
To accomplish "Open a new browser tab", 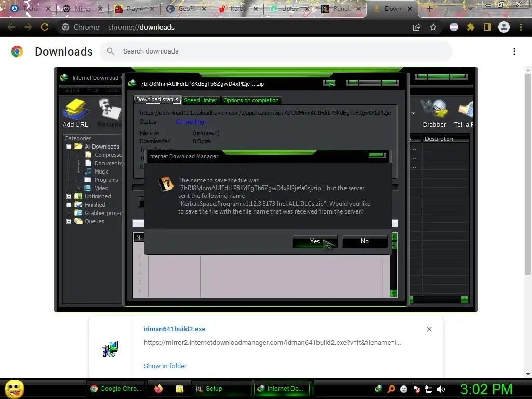I will pyautogui.click(x=429, y=9).
